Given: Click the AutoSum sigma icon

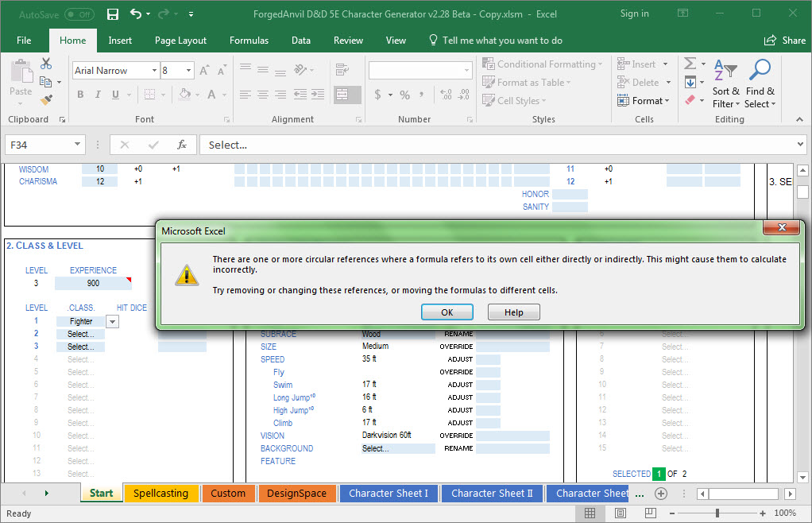Looking at the screenshot, I should point(690,64).
